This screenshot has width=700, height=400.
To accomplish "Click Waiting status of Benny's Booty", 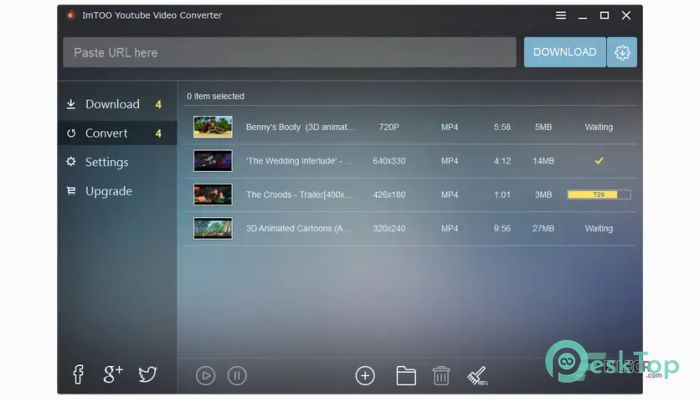I will (599, 127).
